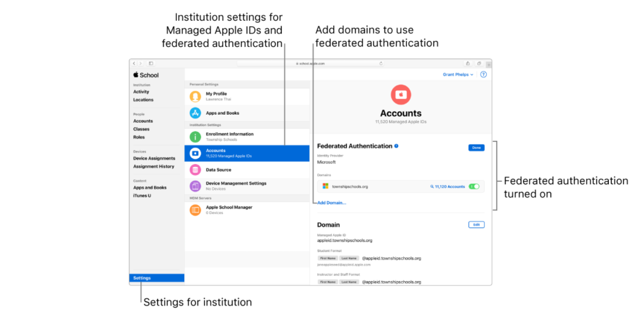Disable federated authentication for townshipschools.org

(x=473, y=186)
